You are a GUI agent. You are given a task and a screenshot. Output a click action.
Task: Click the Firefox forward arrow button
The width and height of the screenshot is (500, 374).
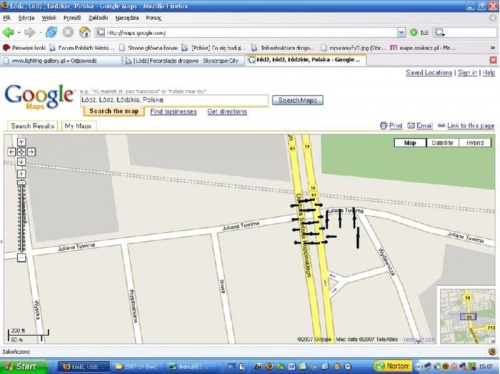point(30,32)
